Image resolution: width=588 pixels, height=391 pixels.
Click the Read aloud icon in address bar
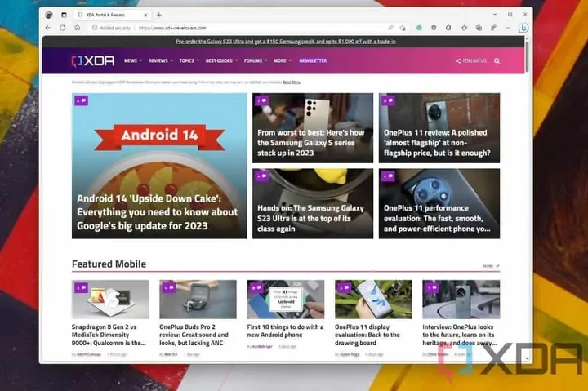pyautogui.click(x=390, y=28)
